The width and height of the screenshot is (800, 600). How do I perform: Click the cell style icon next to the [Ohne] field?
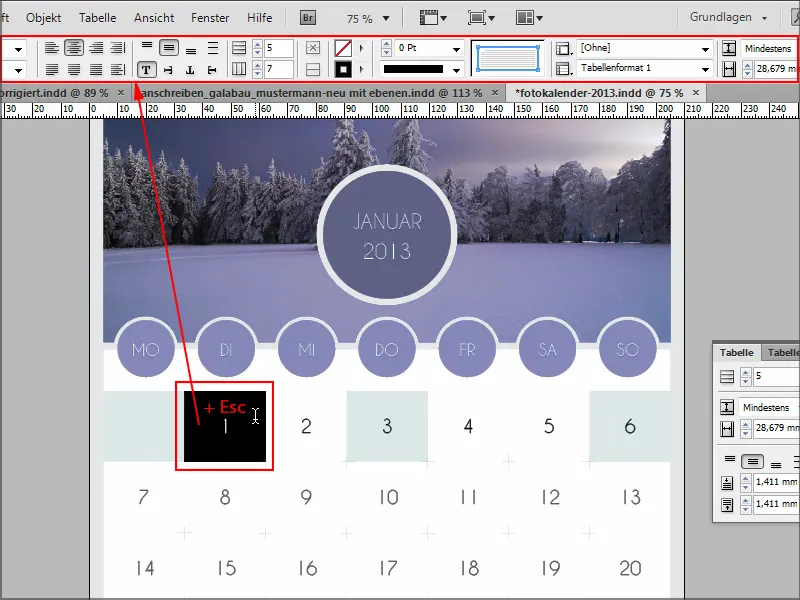(564, 47)
